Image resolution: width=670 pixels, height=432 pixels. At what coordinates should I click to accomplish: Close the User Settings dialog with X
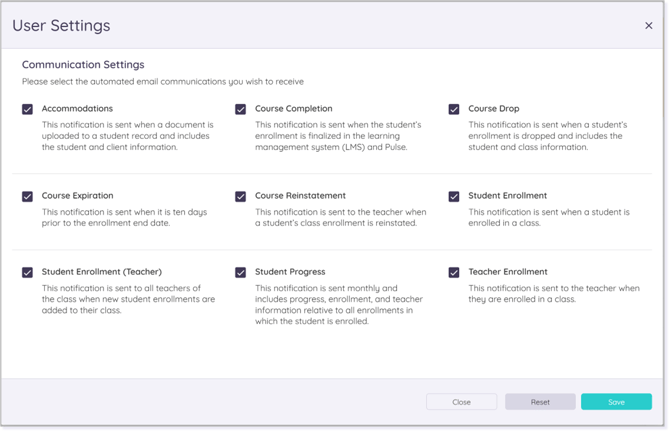click(x=648, y=26)
